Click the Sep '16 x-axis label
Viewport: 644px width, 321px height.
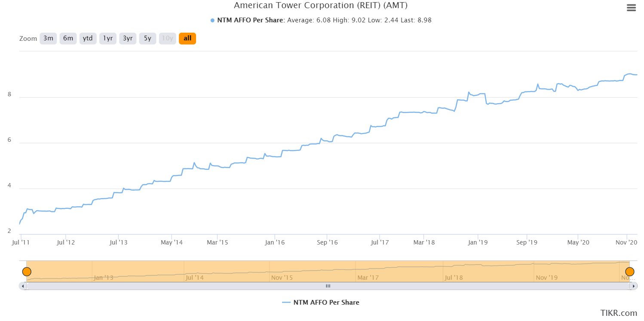point(328,242)
